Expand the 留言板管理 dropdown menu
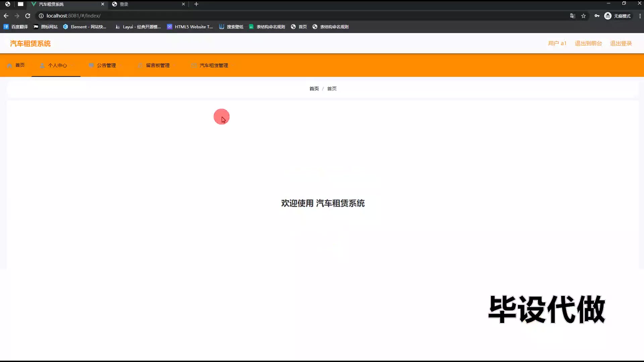644x362 pixels. [x=158, y=65]
